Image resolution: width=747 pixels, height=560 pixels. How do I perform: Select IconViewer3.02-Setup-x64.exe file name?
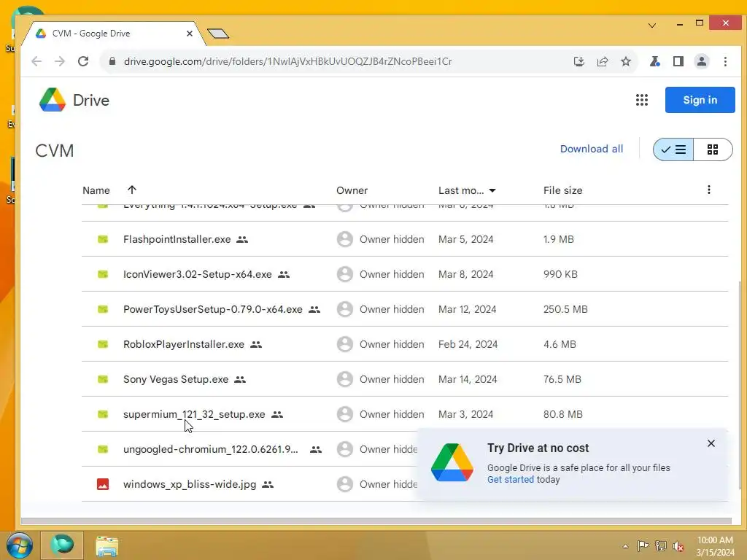pos(197,274)
